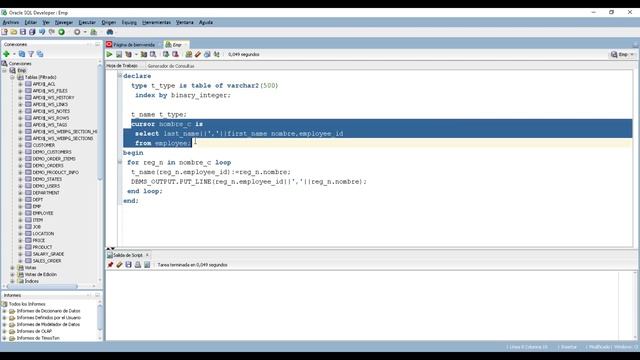The width and height of the screenshot is (640, 360).
Task: Click the grayed Redo arrow icon
Action: coord(52,32)
